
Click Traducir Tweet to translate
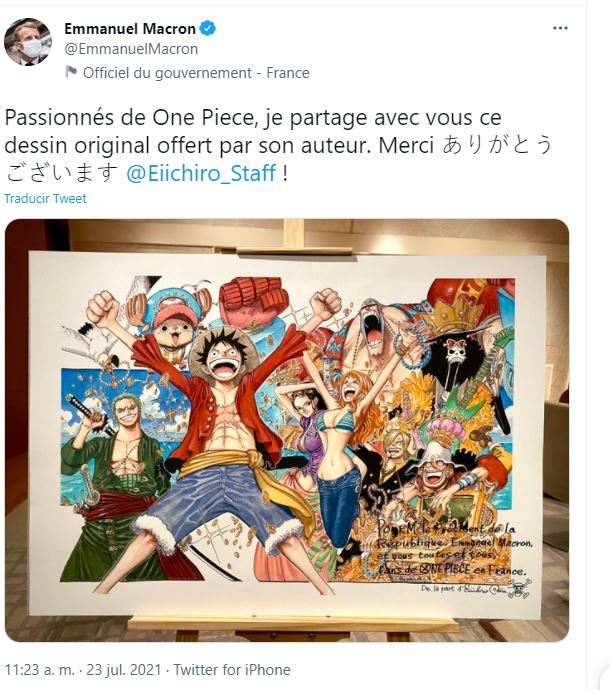(x=45, y=198)
